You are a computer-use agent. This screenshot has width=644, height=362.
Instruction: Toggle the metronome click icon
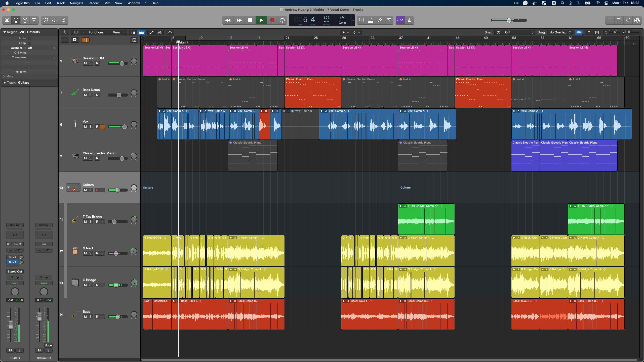(x=409, y=20)
